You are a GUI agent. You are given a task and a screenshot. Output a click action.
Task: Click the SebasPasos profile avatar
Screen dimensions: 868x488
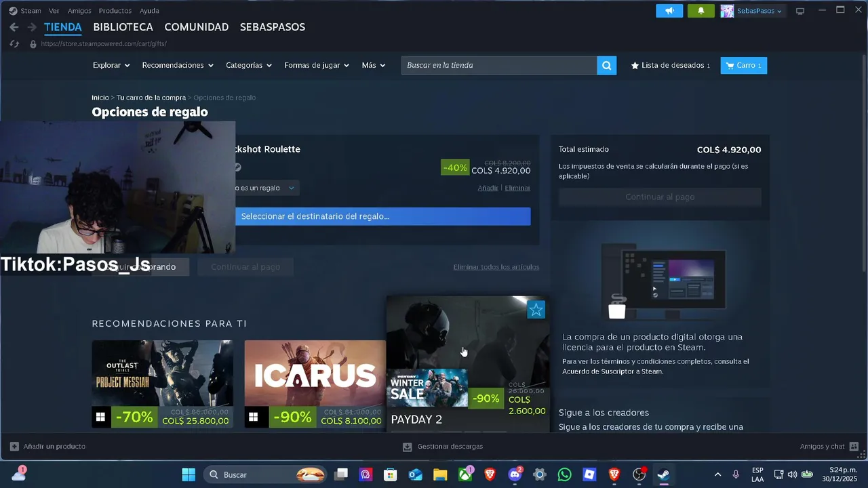[x=727, y=11]
